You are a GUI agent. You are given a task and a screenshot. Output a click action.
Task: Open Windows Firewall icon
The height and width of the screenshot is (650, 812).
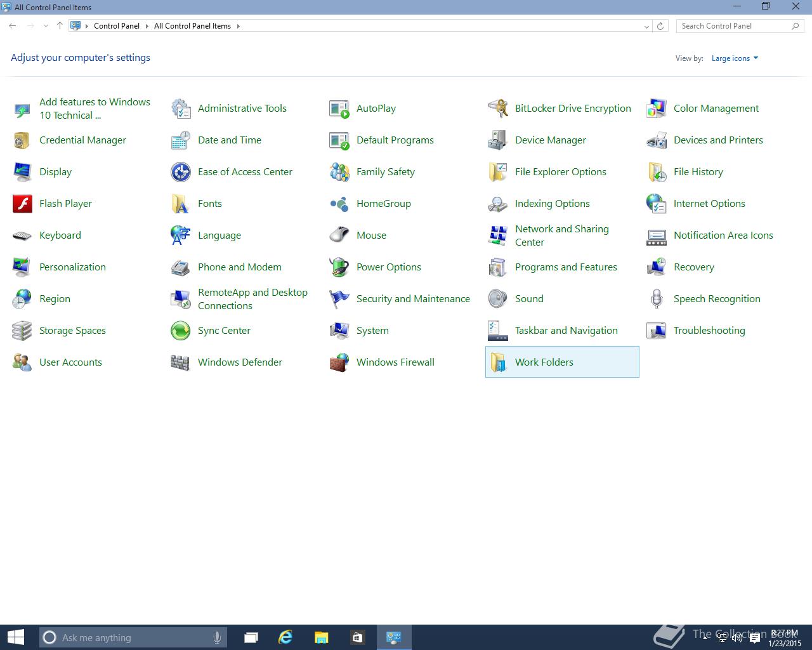click(x=339, y=362)
